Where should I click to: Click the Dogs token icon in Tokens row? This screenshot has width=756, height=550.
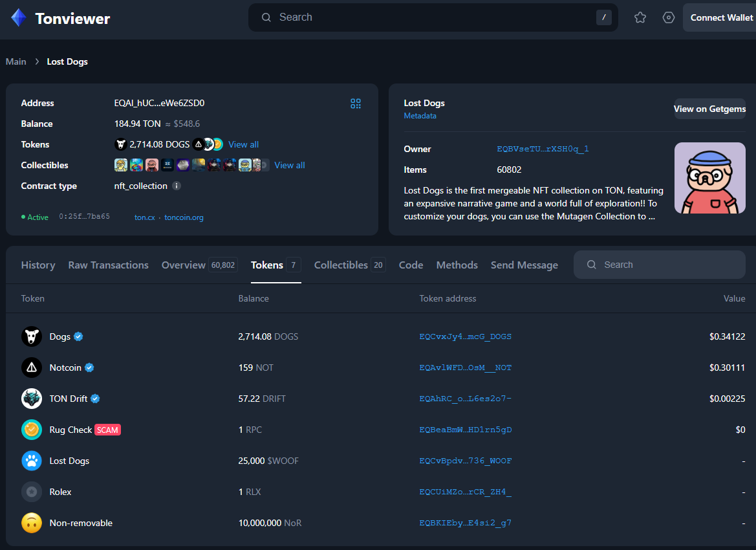120,144
